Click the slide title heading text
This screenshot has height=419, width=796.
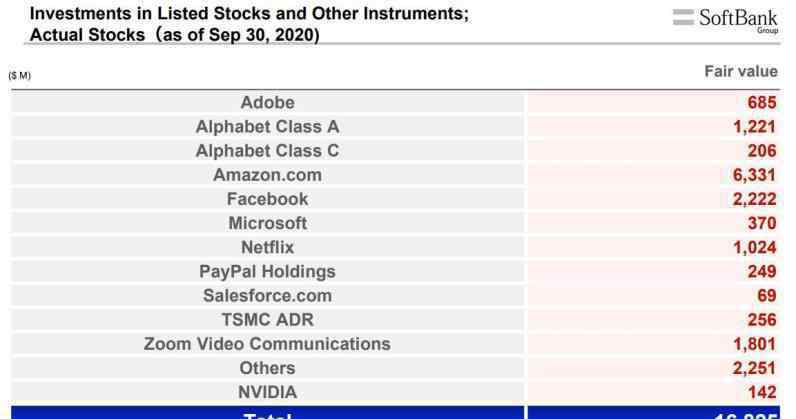click(x=249, y=24)
